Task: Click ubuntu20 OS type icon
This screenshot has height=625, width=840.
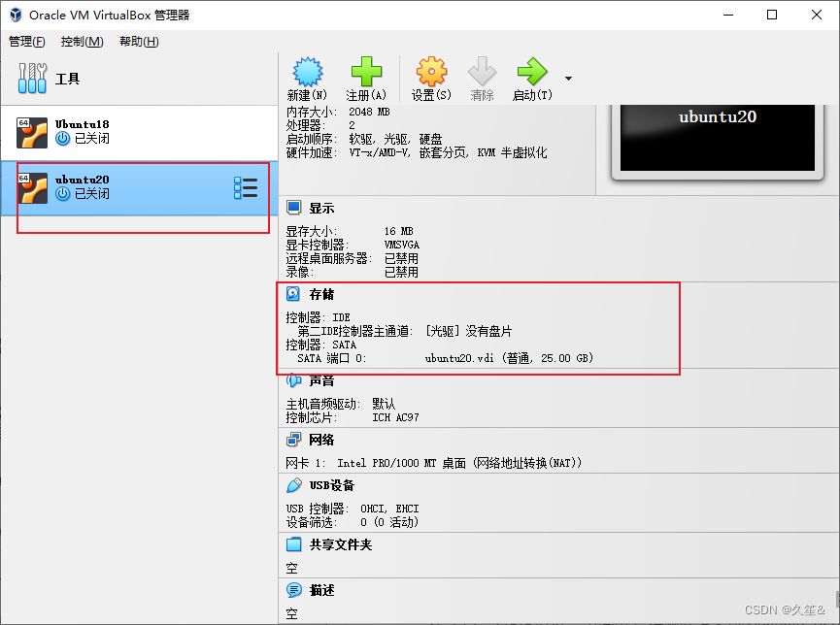Action: [x=32, y=188]
